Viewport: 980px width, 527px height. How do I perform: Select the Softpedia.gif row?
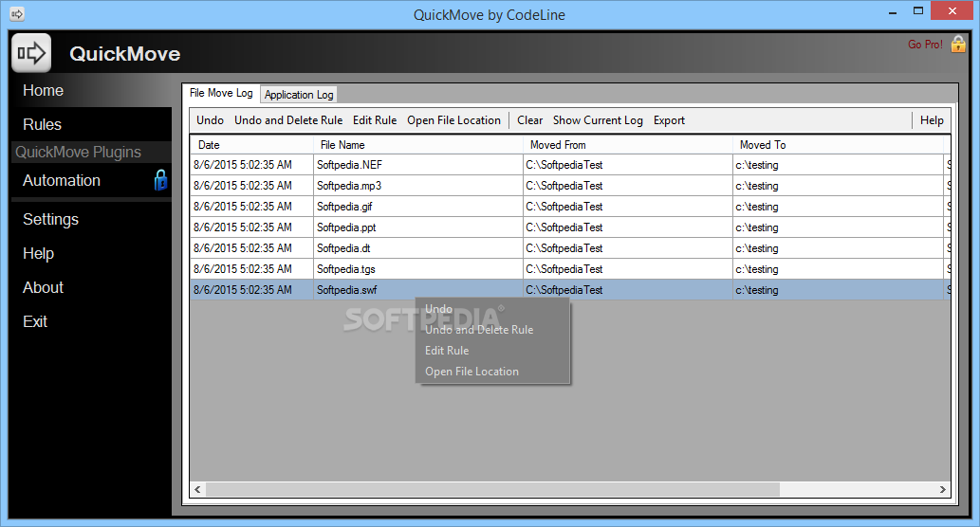(x=570, y=207)
